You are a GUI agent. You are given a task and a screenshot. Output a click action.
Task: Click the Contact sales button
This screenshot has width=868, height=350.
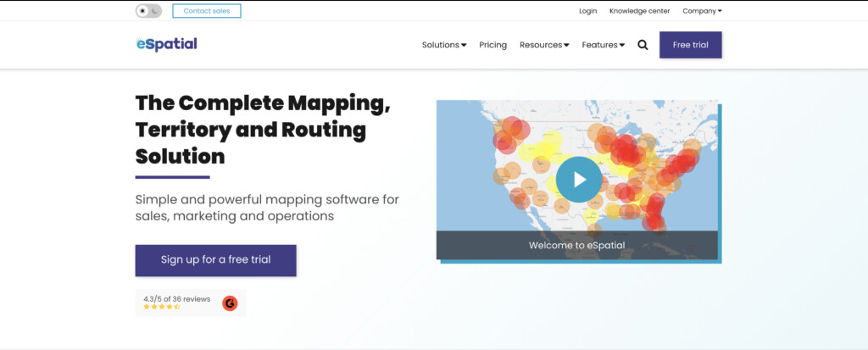[x=207, y=11]
